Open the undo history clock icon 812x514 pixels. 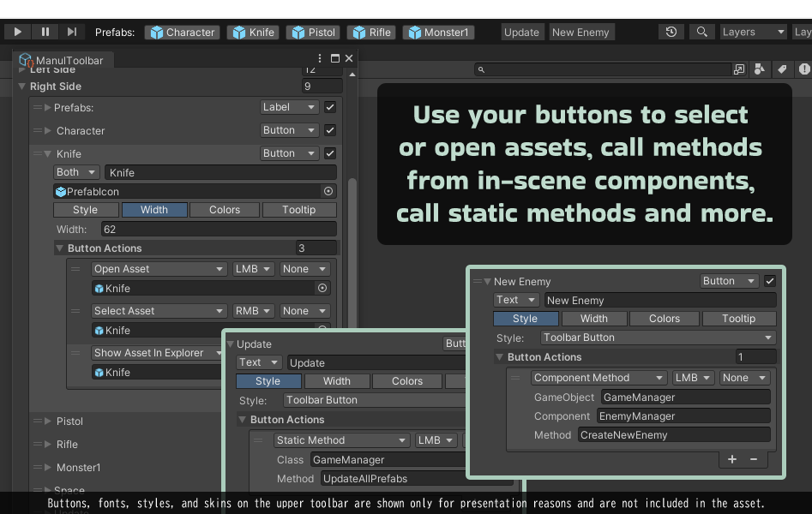tap(671, 32)
